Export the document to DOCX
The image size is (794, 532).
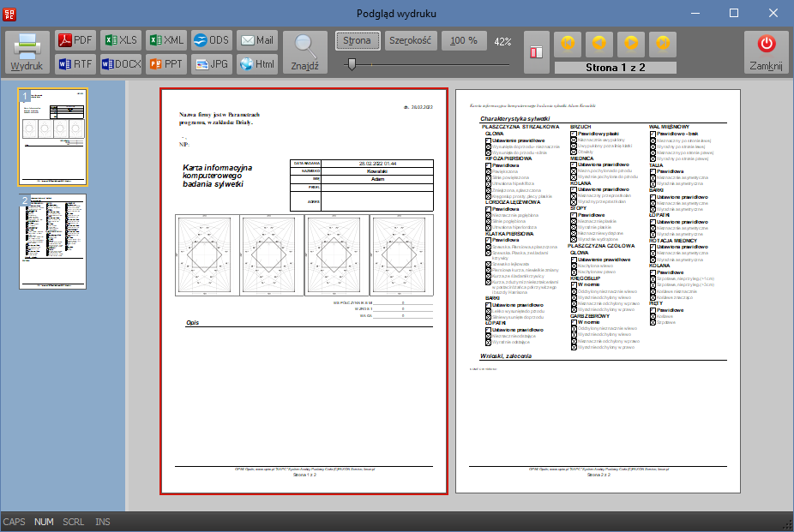coord(120,63)
